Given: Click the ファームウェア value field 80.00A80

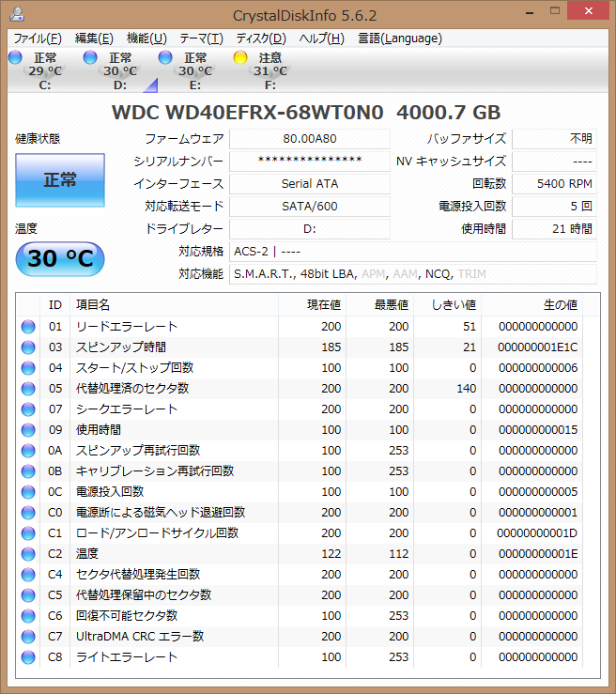Looking at the screenshot, I should (309, 139).
